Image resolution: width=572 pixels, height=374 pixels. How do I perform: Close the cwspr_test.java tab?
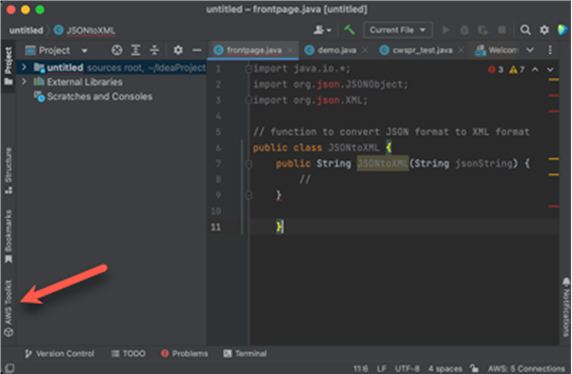pyautogui.click(x=461, y=50)
